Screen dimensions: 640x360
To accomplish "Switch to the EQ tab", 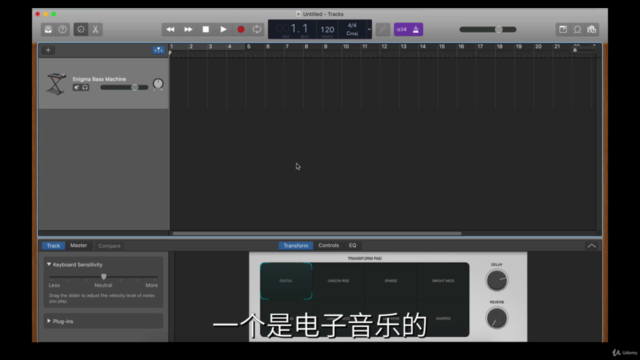I will click(x=352, y=246).
